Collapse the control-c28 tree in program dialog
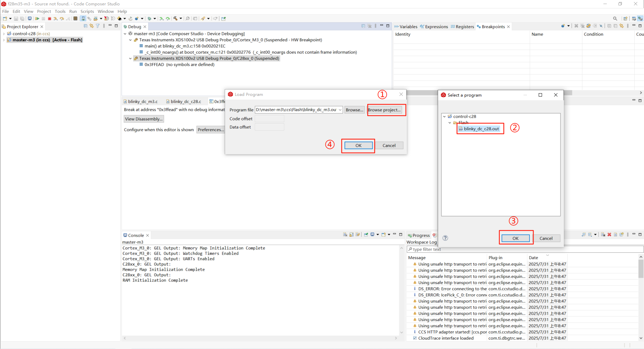The width and height of the screenshot is (644, 349). (x=444, y=117)
